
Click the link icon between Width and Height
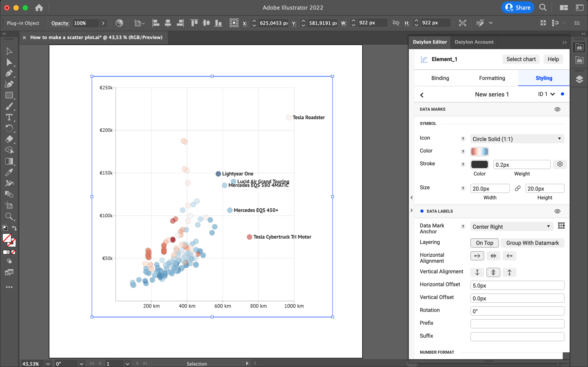pyautogui.click(x=518, y=188)
